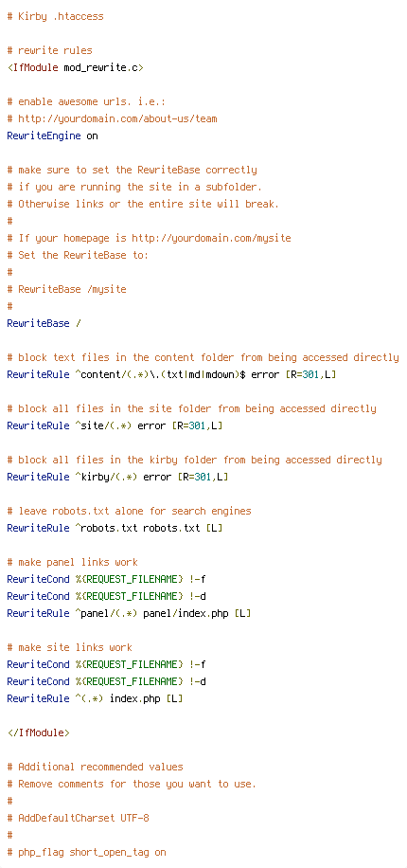Image resolution: width=407 pixels, height=868 pixels.
Task: Click the 'RewriteRule ^(.*) index.php [L]' line
Action: coord(95,698)
